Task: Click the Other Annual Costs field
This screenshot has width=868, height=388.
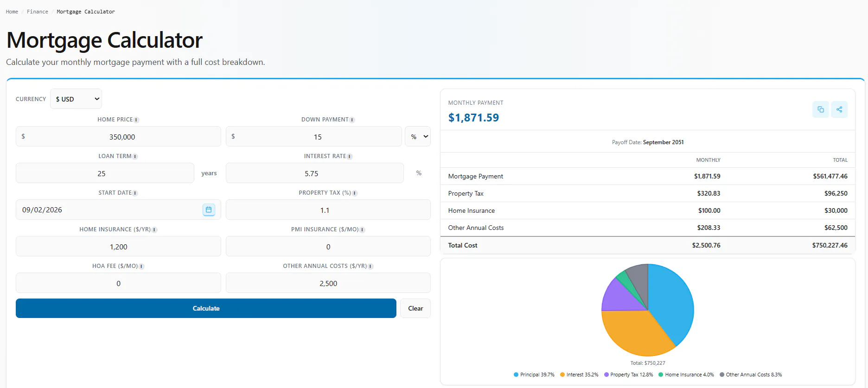Action: coord(328,283)
